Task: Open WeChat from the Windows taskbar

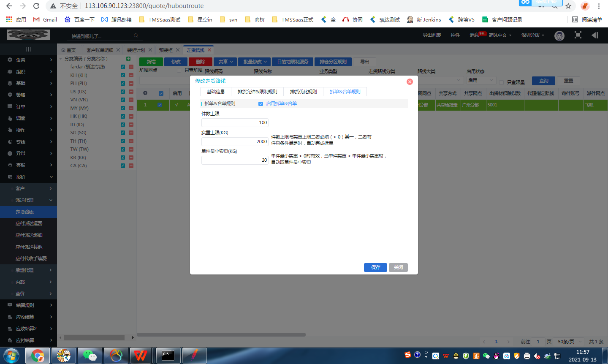Action: (90, 356)
